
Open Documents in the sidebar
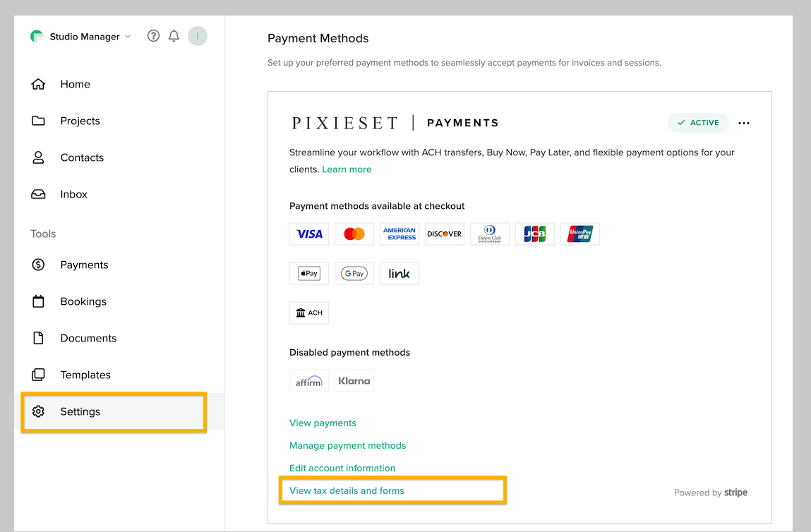point(88,338)
